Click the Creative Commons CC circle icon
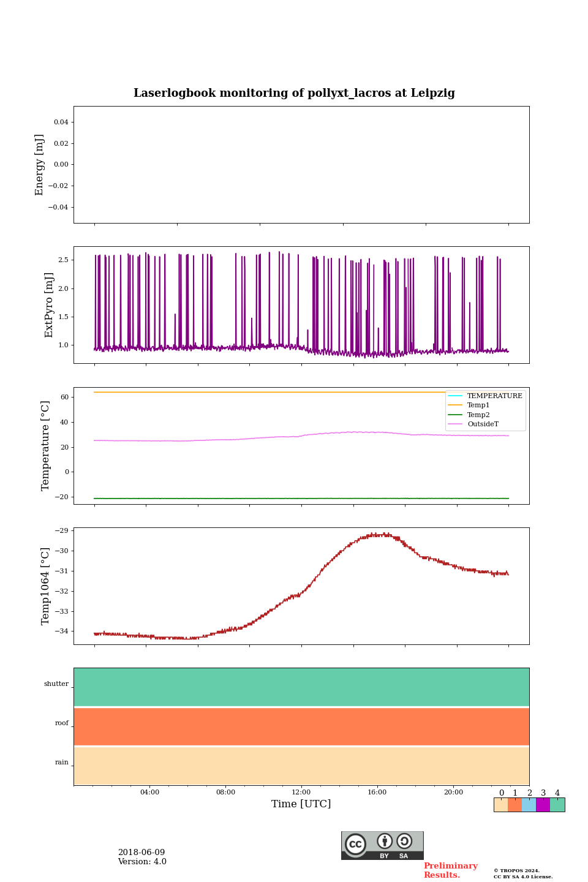588x882 pixels. (355, 844)
